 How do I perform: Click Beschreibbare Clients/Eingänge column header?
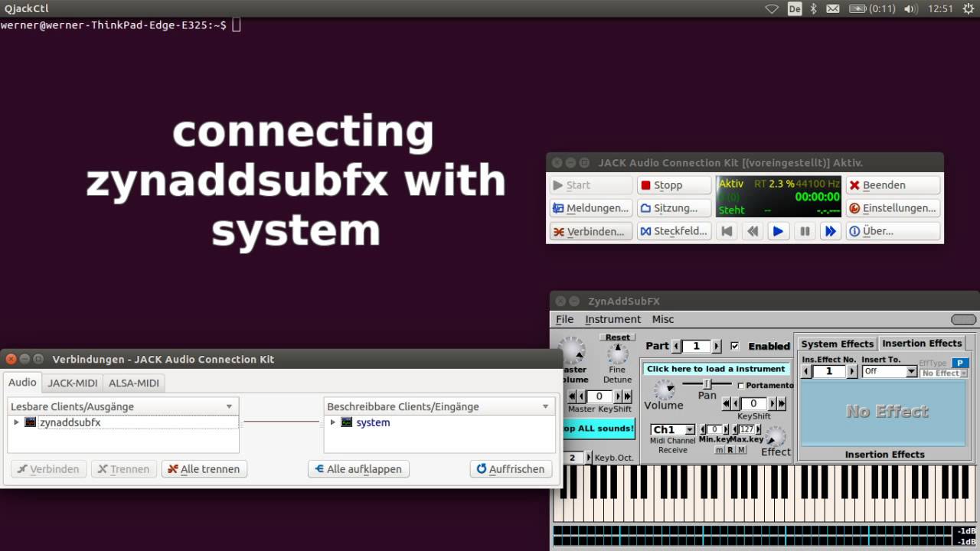[439, 406]
